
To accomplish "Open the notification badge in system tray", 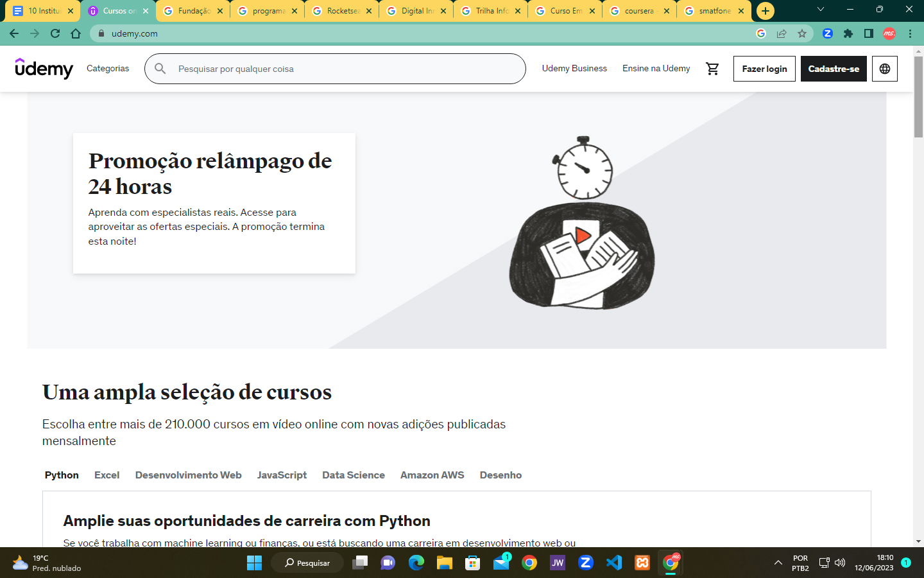I will click(x=906, y=563).
